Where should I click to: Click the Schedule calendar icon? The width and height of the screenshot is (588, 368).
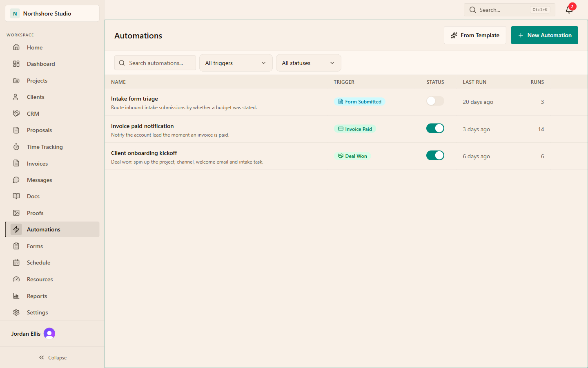pyautogui.click(x=16, y=263)
